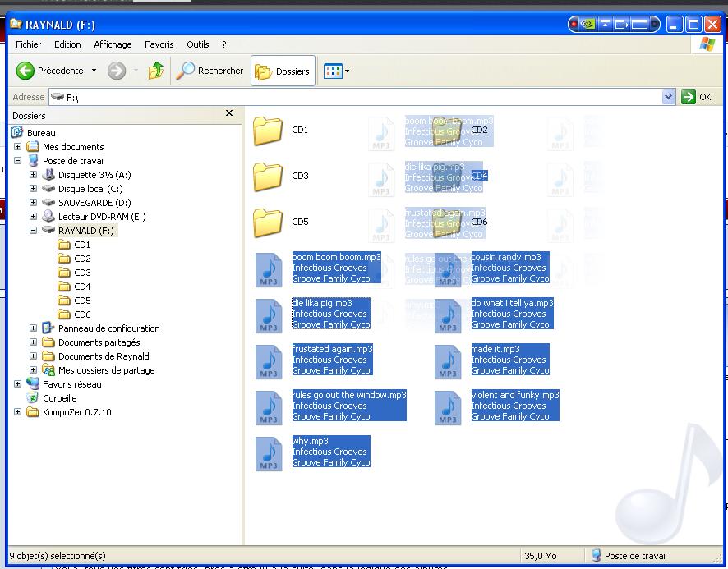Screen dimensions: 728x569
Task: Toggle the Dossiers pane button
Action: (283, 71)
